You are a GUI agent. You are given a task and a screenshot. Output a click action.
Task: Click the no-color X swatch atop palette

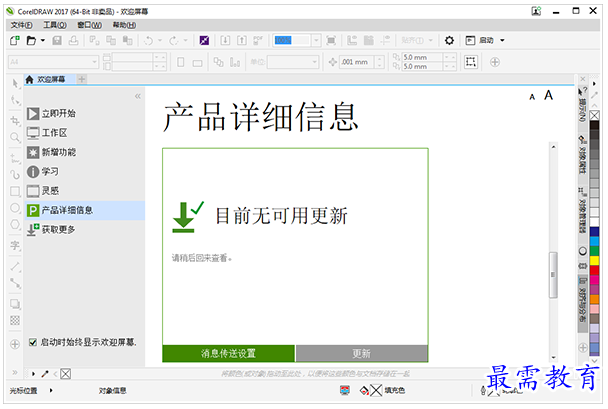point(594,115)
